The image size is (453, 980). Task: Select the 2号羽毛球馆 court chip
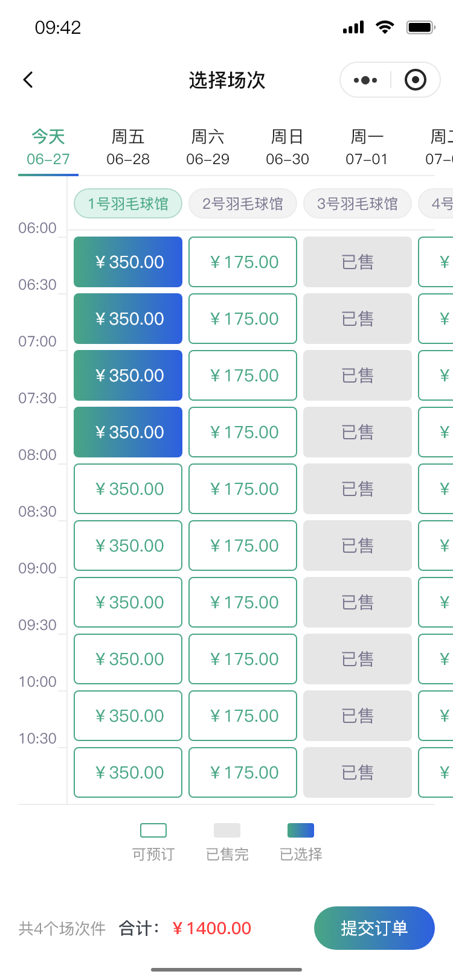pos(243,204)
